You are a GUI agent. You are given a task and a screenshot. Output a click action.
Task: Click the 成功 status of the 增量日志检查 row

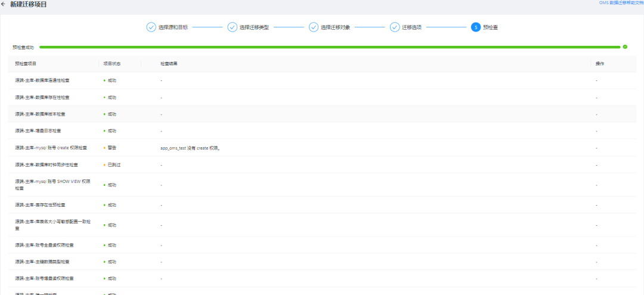coord(110,131)
